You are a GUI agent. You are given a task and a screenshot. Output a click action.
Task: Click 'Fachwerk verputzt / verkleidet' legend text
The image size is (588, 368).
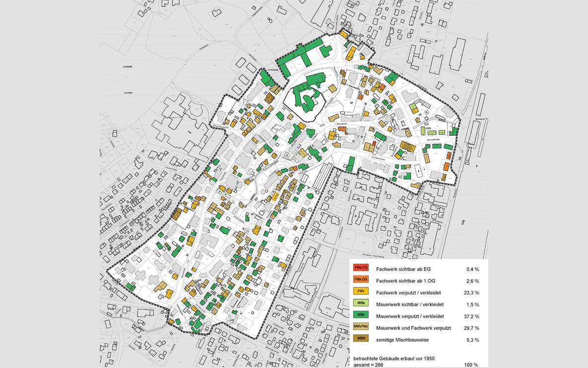(408, 293)
